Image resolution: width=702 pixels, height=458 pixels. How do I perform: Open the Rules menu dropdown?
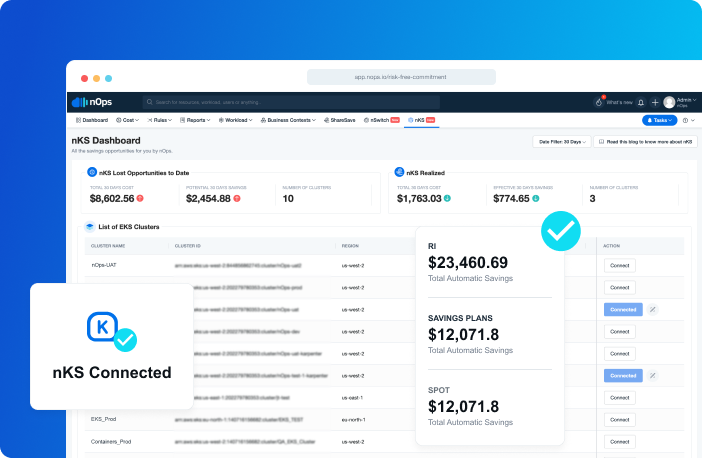[x=159, y=120]
